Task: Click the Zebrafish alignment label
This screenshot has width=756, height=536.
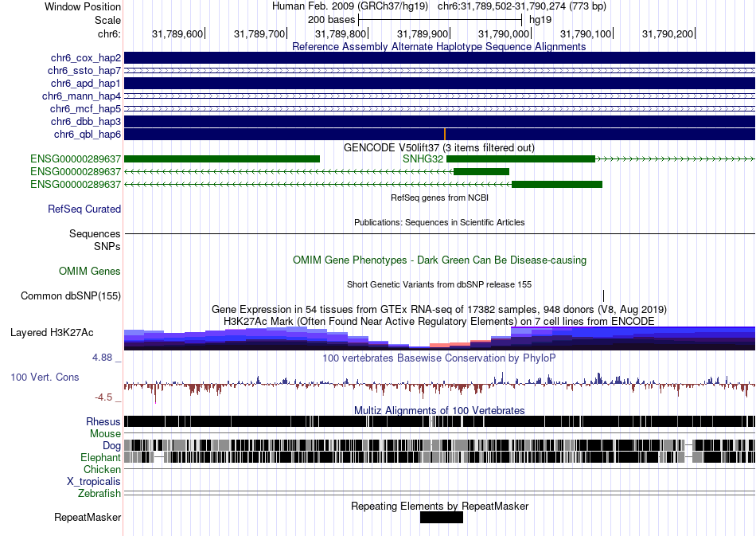Action: (x=99, y=494)
